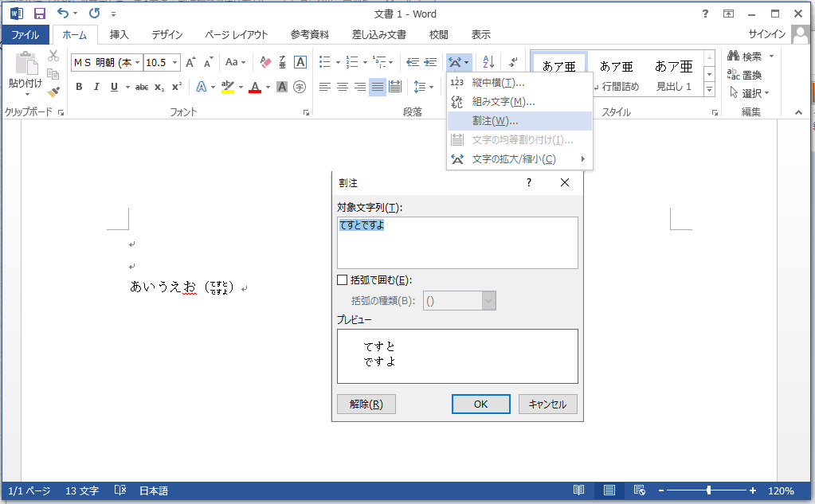The image size is (815, 504).
Task: Click the enclosed character (字) icon
Action: tap(300, 87)
